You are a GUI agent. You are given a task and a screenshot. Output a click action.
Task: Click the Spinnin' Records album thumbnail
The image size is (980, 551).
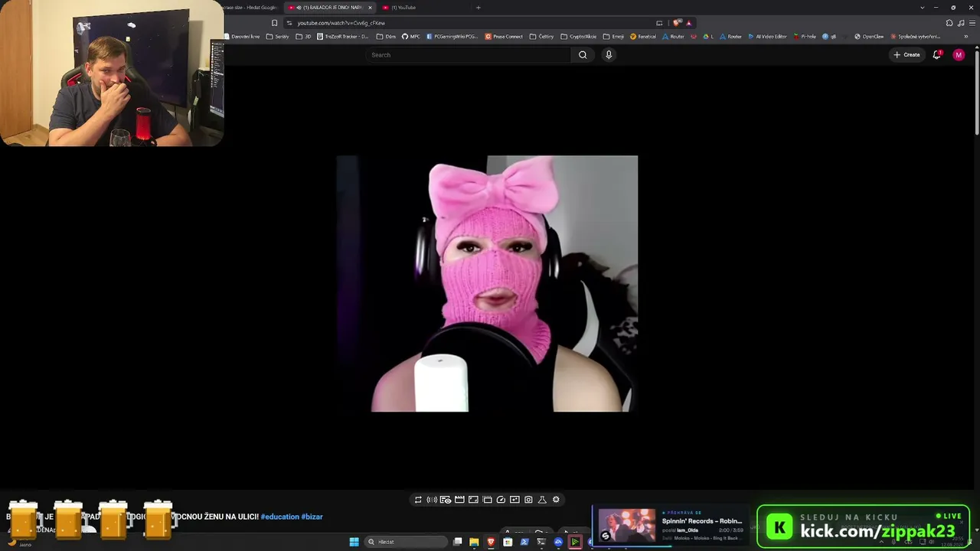[626, 526]
